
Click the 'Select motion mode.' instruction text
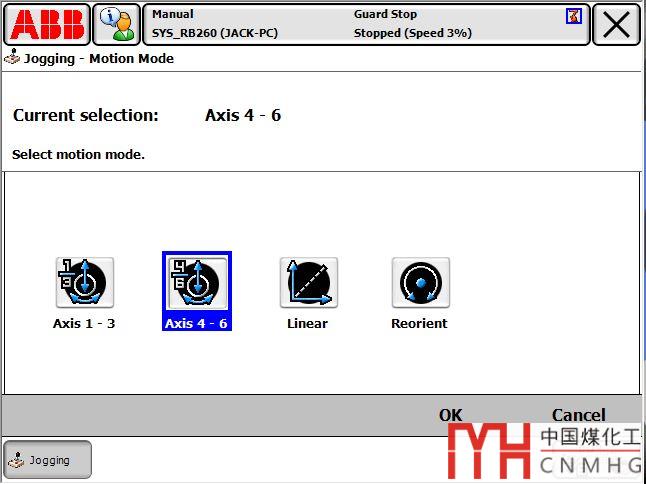(x=78, y=154)
